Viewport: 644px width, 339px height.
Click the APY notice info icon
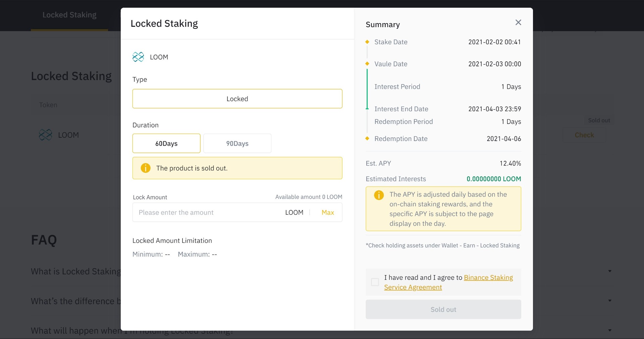click(x=379, y=195)
